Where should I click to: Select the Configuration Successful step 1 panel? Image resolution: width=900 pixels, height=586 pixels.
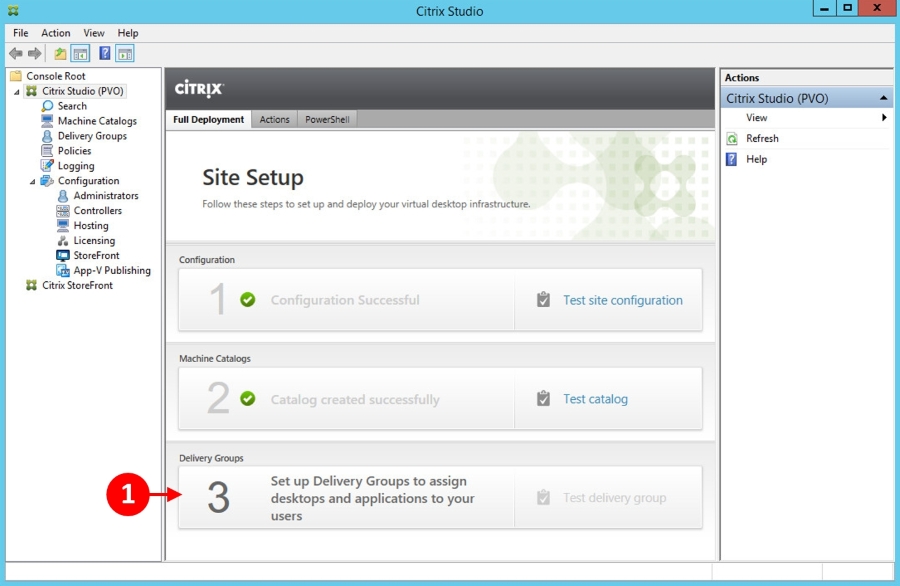346,300
